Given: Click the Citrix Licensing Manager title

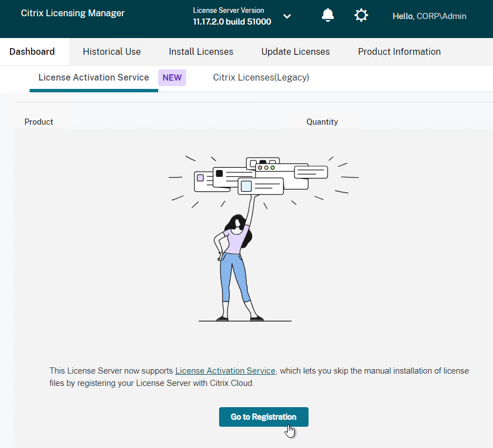Looking at the screenshot, I should click(73, 13).
